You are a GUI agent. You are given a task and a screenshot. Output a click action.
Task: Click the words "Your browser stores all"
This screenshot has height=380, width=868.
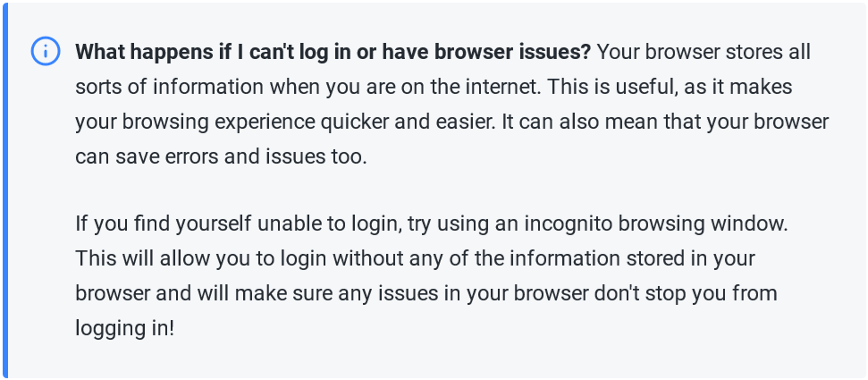(704, 52)
